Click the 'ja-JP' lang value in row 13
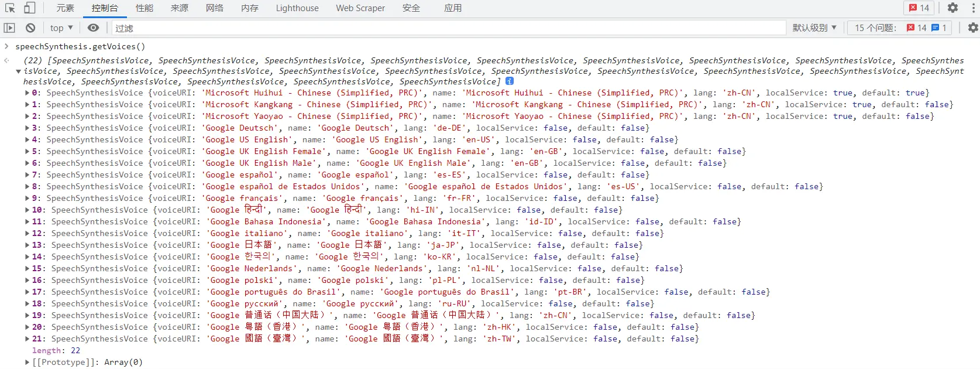The width and height of the screenshot is (980, 369). pos(443,245)
